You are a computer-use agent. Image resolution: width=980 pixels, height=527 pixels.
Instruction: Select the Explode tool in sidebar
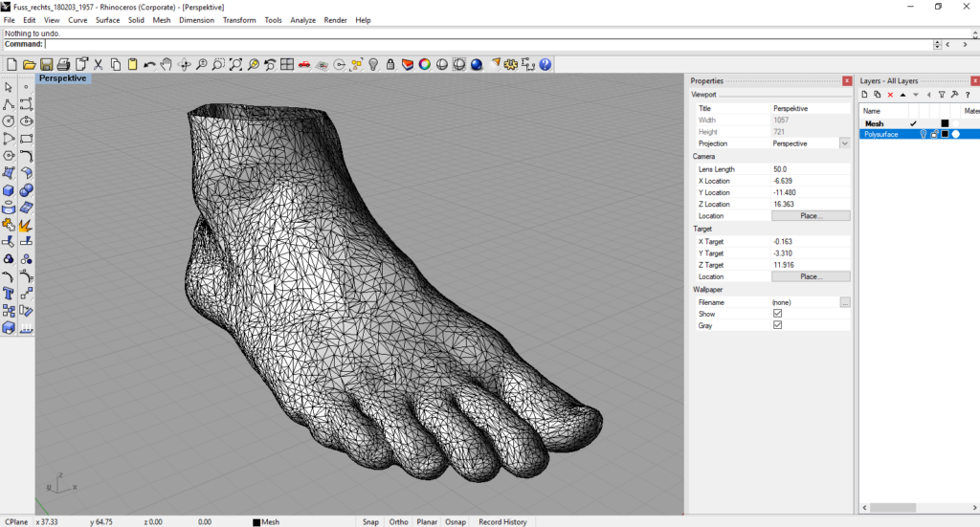pos(26,225)
